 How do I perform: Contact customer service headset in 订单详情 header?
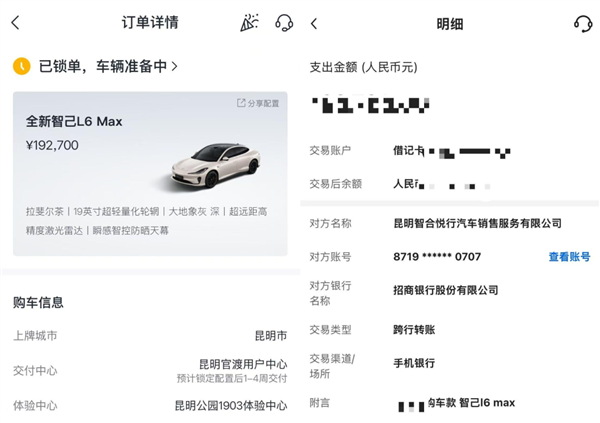pyautogui.click(x=284, y=23)
